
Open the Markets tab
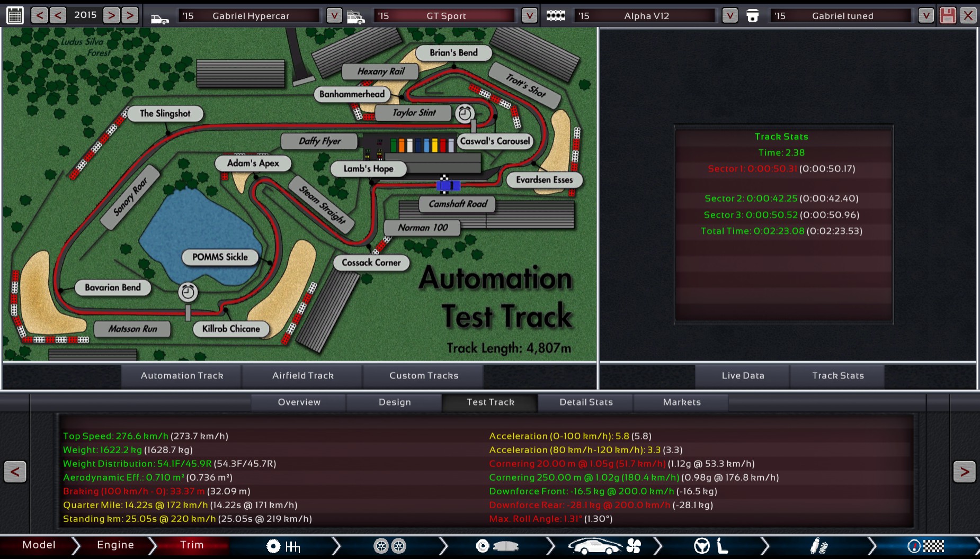682,402
